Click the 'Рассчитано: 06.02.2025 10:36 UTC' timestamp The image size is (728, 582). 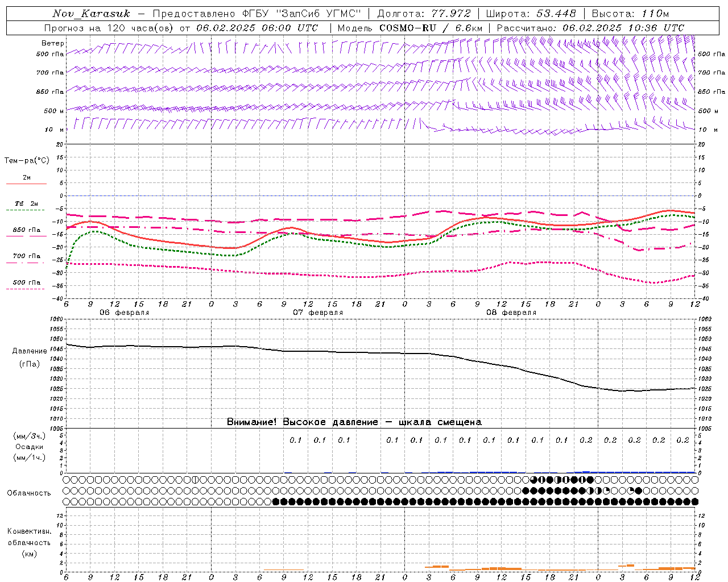tap(590, 28)
